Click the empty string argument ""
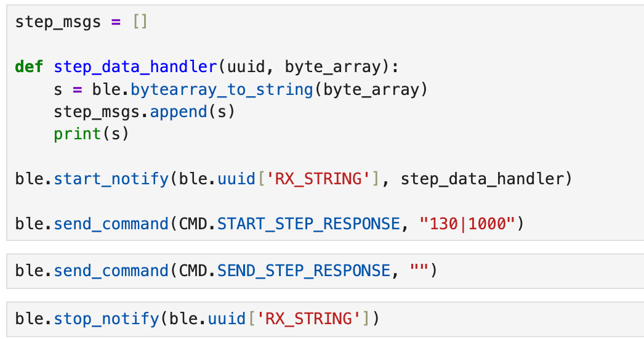Image resolution: width=644 pixels, height=339 pixels. [x=419, y=271]
